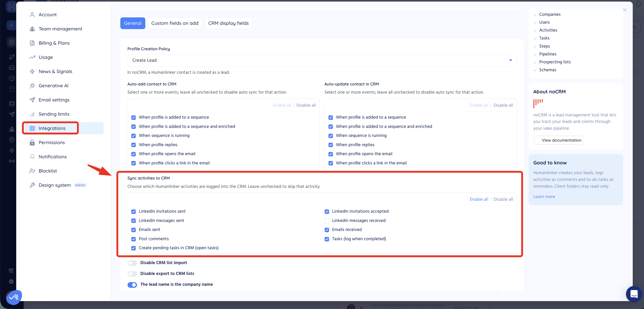This screenshot has width=644, height=309.
Task: Toggle Disable CRM list import switch
Action: (132, 263)
